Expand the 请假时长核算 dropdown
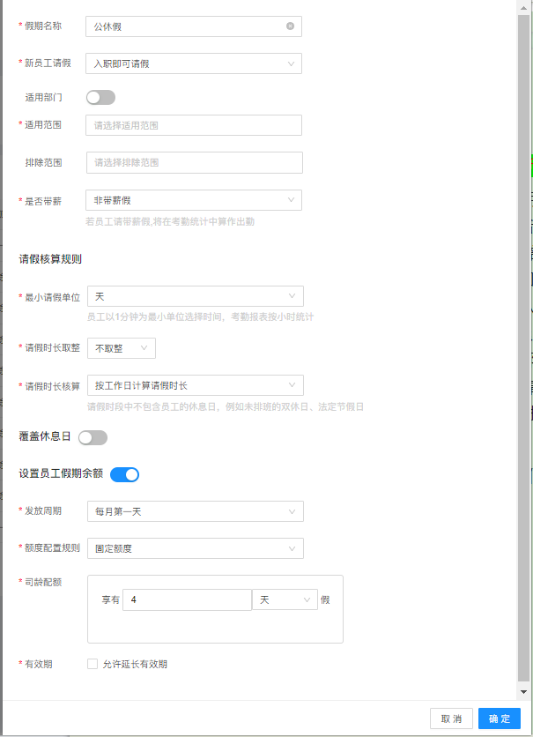 196,385
